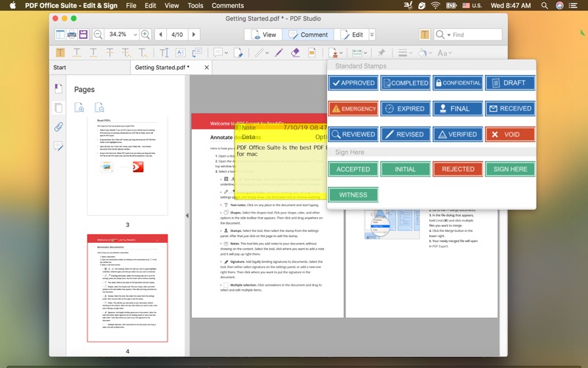Open the zoom percentage dropdown
Image resolution: width=588 pixels, height=368 pixels.
point(135,35)
